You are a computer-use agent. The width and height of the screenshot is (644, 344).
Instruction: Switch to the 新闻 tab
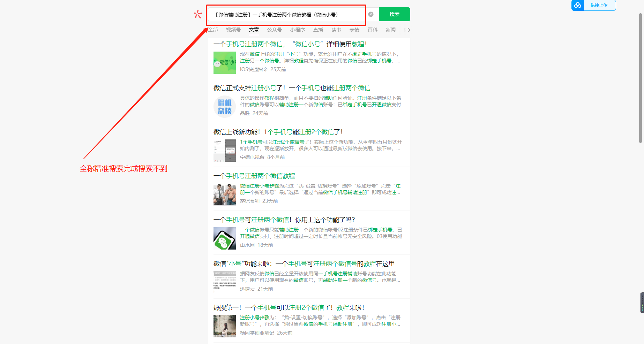[x=391, y=30]
